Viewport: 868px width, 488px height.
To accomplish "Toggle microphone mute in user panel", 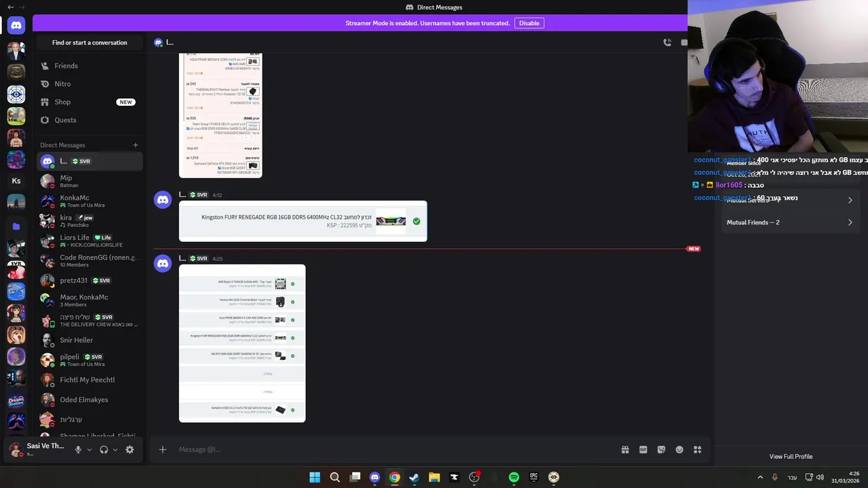I will [78, 449].
